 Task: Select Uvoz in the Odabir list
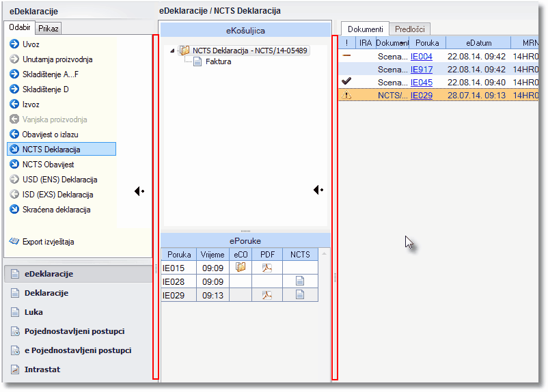[x=31, y=44]
